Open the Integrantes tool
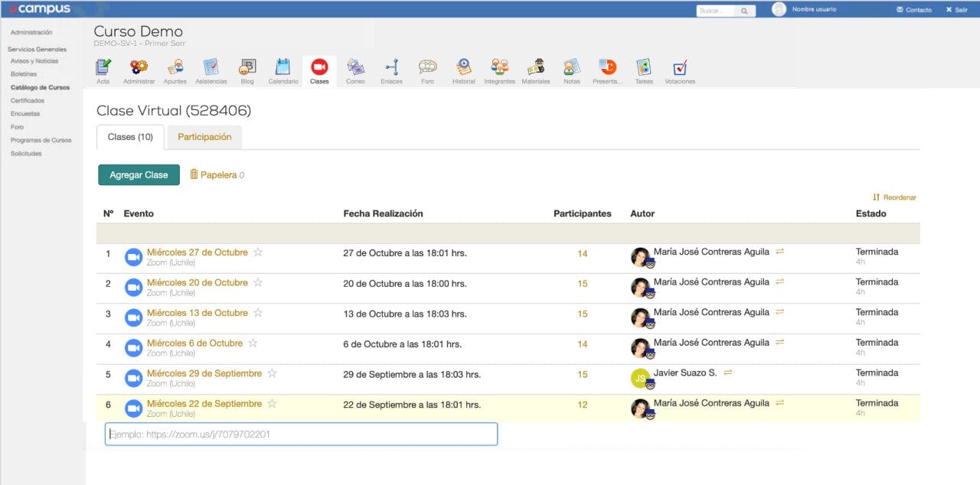The width and height of the screenshot is (980, 485). 499,69
